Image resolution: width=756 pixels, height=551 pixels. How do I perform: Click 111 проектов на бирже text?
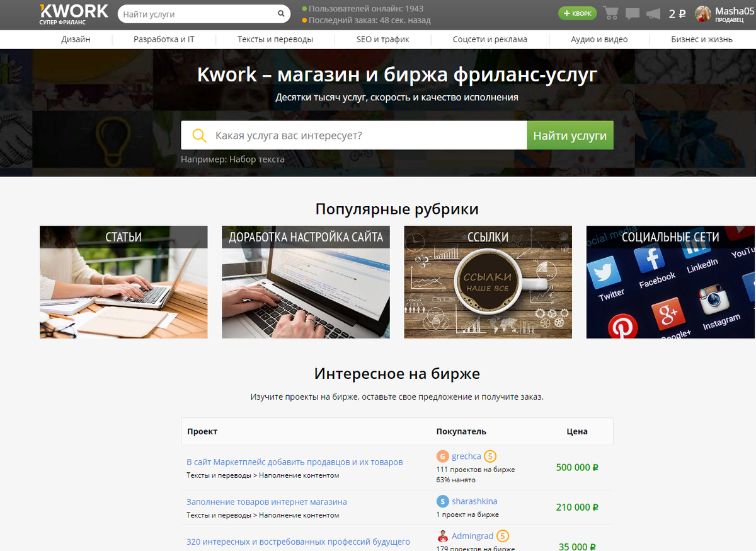click(476, 470)
